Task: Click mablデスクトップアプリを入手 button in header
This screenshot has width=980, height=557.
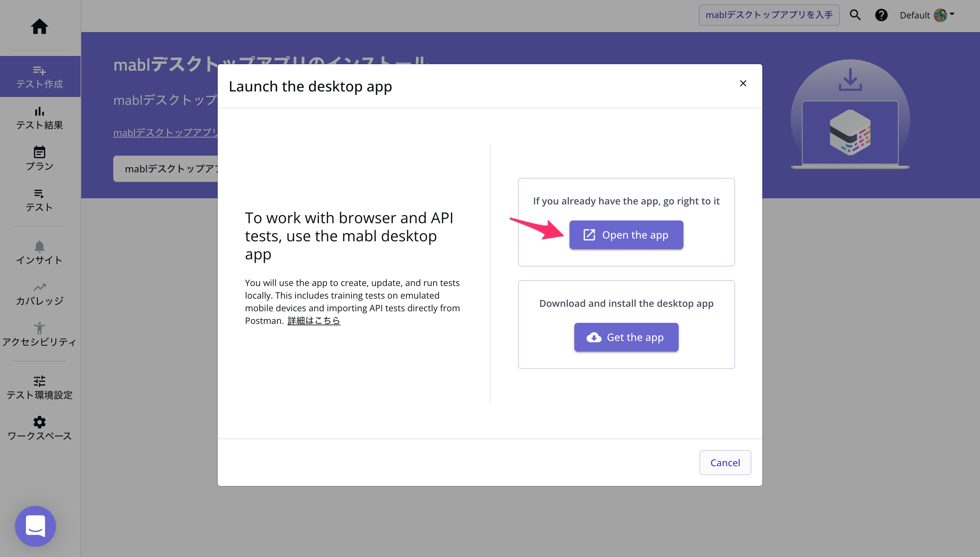Action: tap(769, 15)
